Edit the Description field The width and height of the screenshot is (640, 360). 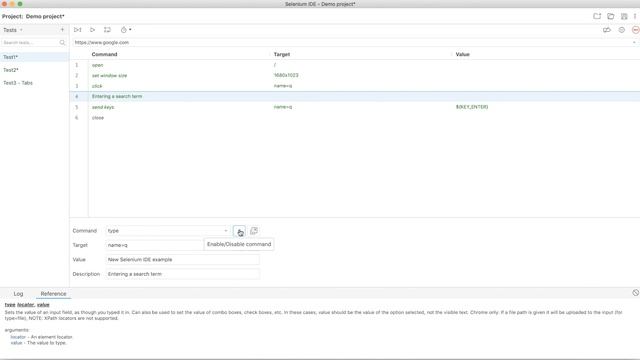[182, 274]
